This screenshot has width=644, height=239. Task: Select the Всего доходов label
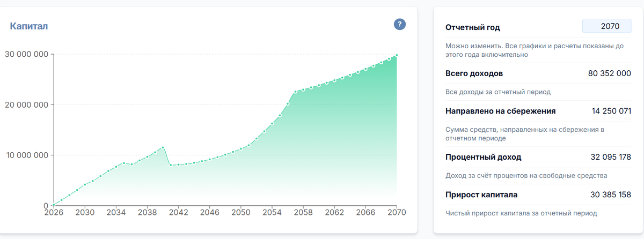[474, 73]
